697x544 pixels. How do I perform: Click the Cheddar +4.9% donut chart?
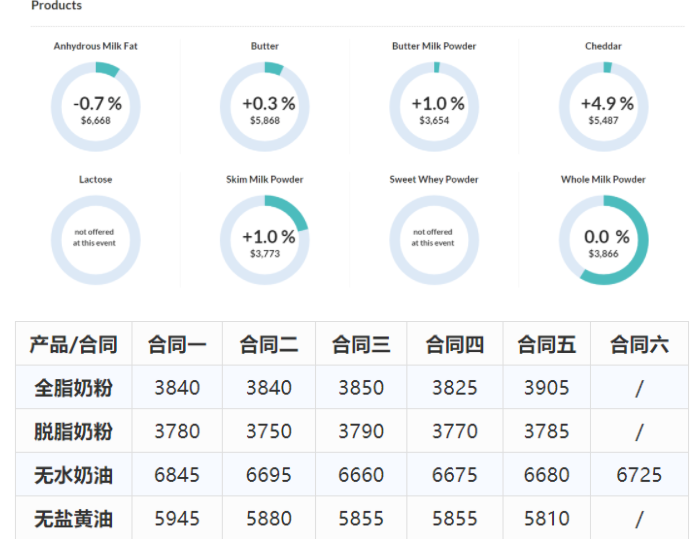(604, 107)
